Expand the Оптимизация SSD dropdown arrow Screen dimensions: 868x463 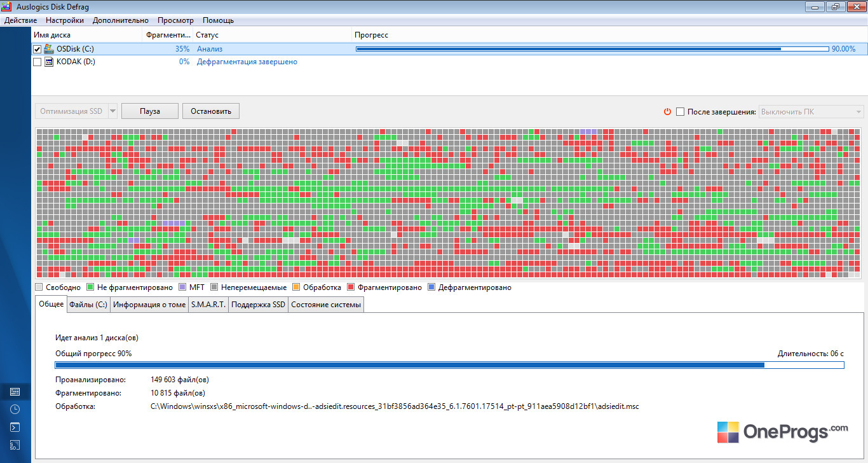pos(113,111)
